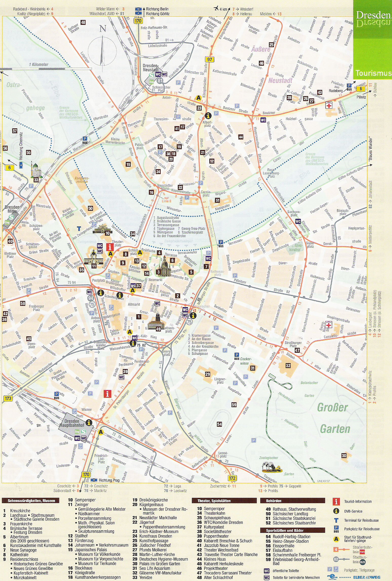Click map marker 32 Gläserne VW-Manufaktur
Screen dimensions: 392x581
pos(288,365)
